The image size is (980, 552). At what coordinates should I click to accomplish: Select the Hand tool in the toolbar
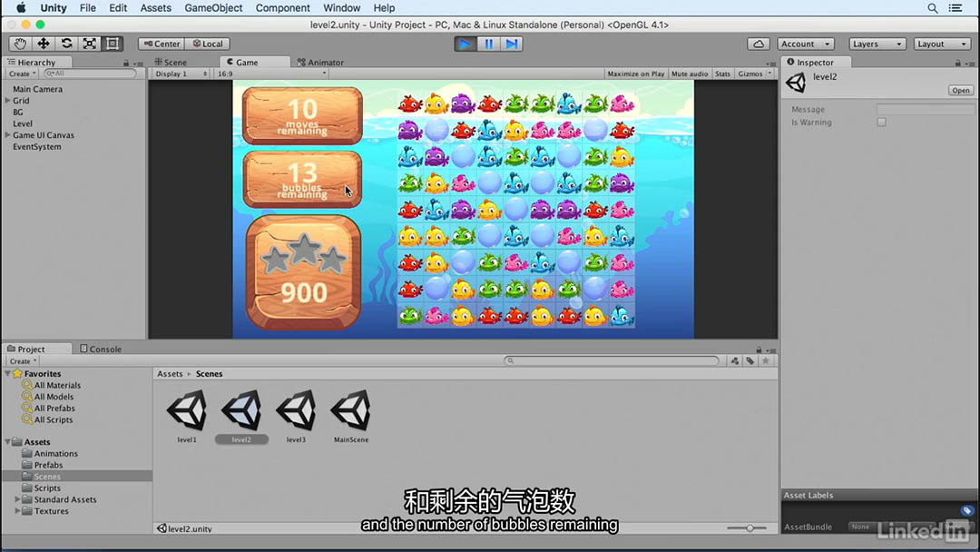click(x=20, y=44)
